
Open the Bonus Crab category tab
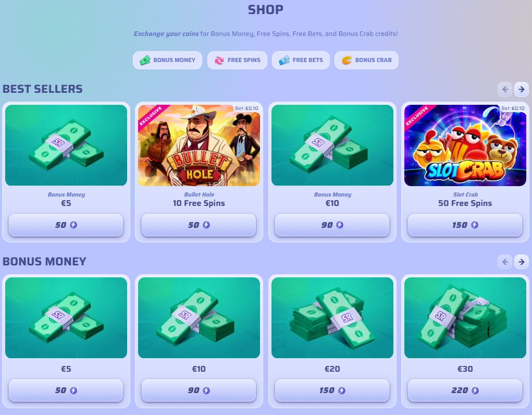(366, 60)
